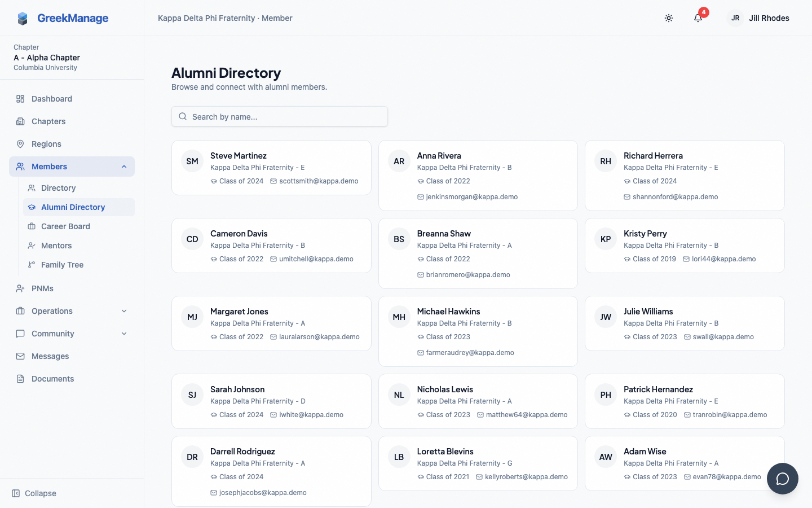Click the Regions map pin icon
Viewport: 812px width, 508px height.
[20, 144]
